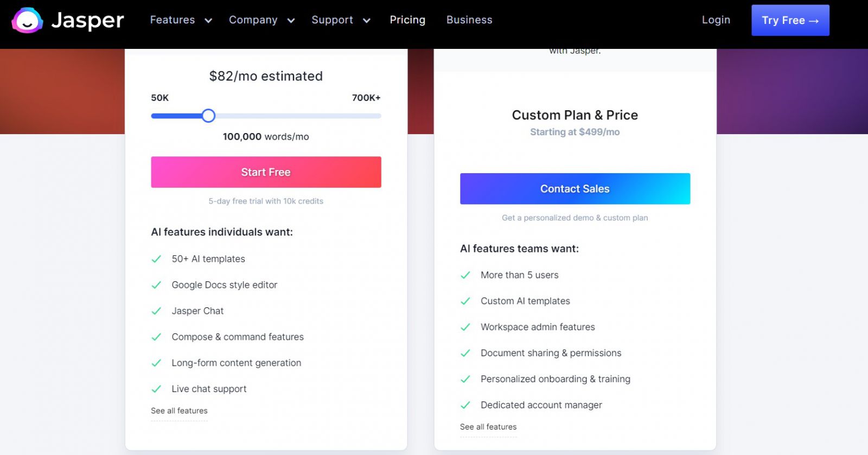Click the Contact Sales button

[575, 189]
